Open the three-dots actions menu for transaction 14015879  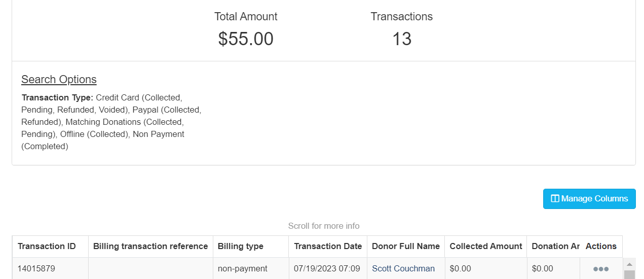600,269
